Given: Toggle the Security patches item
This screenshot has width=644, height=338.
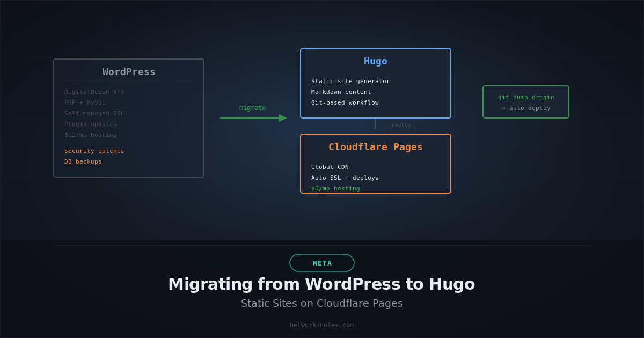Looking at the screenshot, I should click(94, 151).
